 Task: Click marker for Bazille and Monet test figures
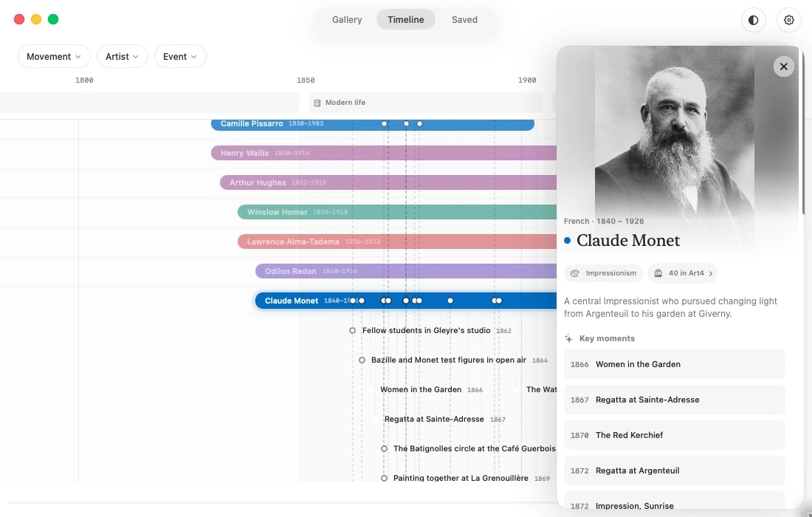[362, 360]
